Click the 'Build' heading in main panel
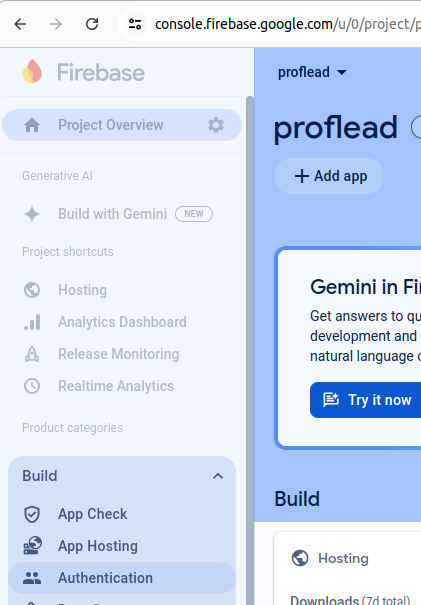The width and height of the screenshot is (421, 605). coord(297,499)
